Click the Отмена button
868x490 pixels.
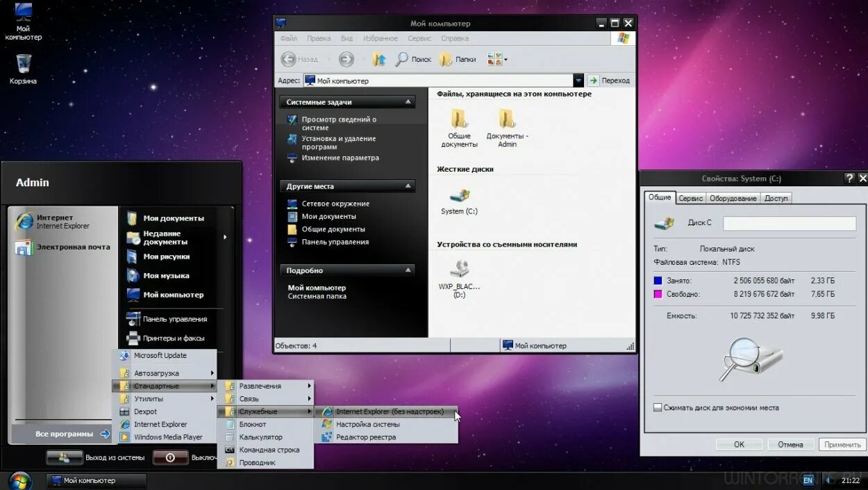click(790, 444)
